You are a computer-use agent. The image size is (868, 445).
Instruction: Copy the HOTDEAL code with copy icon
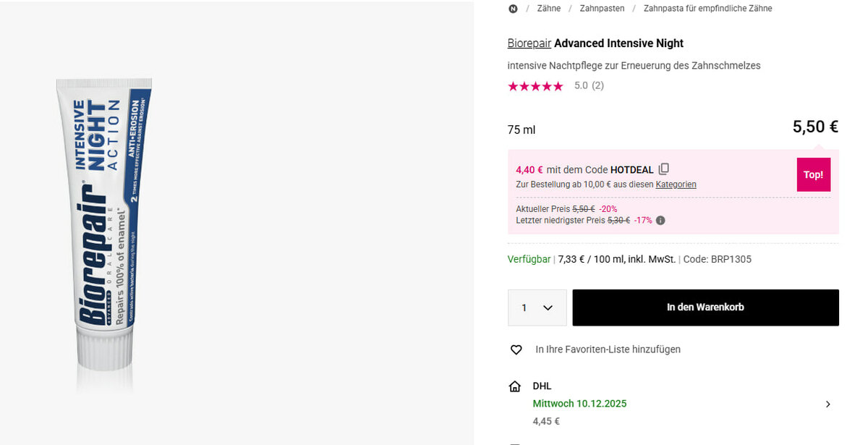coord(664,169)
